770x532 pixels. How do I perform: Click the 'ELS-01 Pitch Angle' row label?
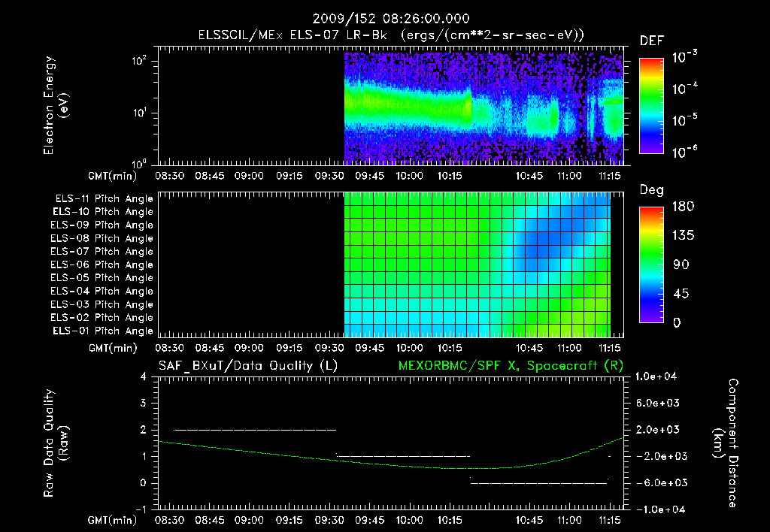tap(103, 331)
